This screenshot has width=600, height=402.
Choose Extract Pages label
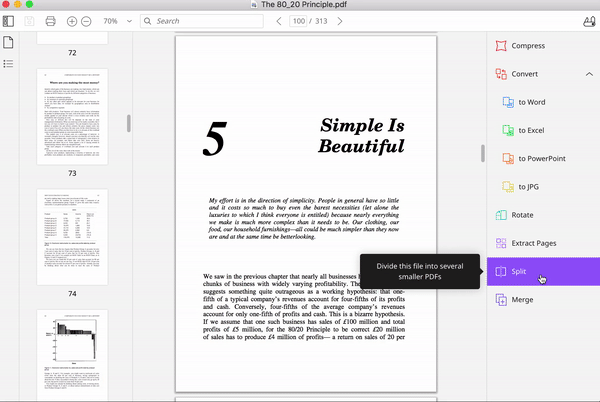[534, 243]
